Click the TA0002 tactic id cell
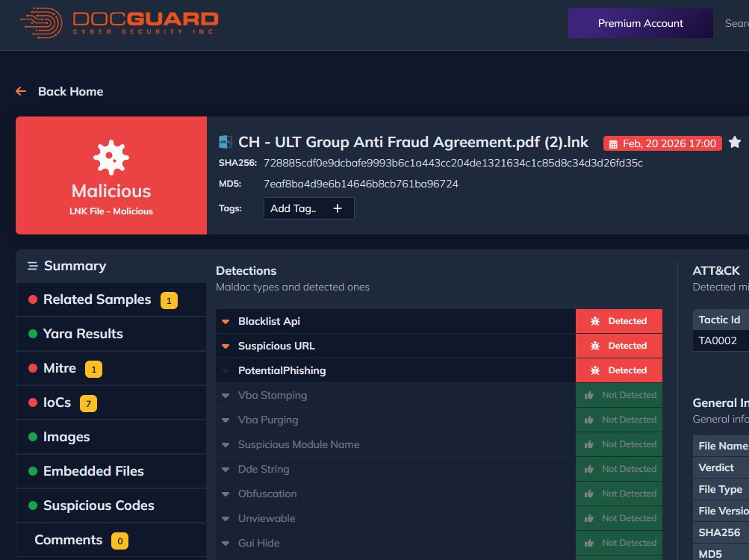Viewport: 749px width, 560px height. (x=721, y=340)
